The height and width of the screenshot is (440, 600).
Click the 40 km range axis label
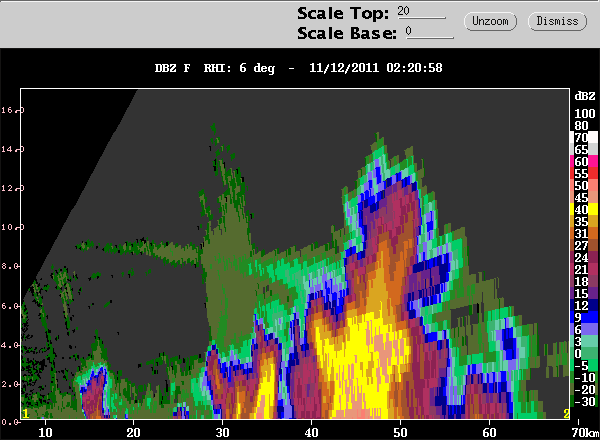point(311,433)
